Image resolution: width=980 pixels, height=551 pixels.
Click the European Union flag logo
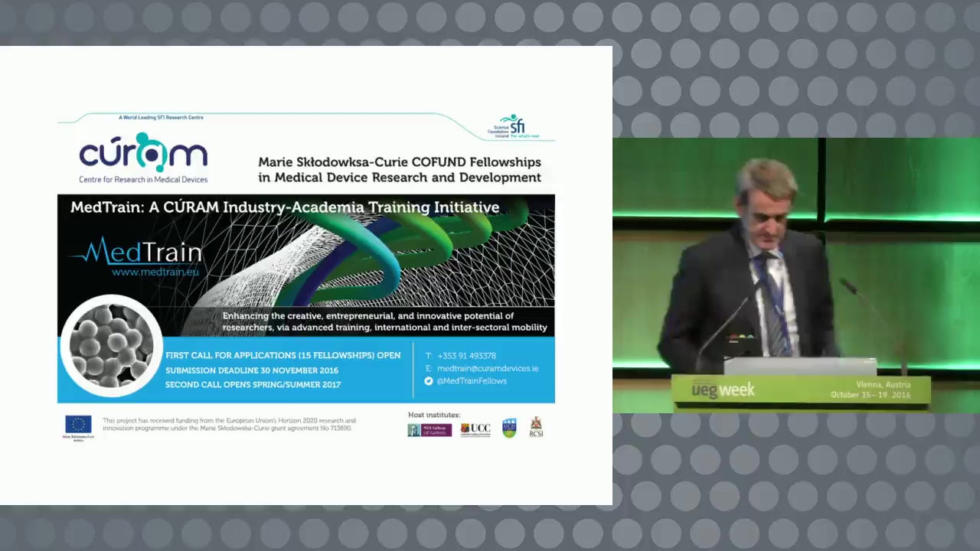(x=78, y=425)
